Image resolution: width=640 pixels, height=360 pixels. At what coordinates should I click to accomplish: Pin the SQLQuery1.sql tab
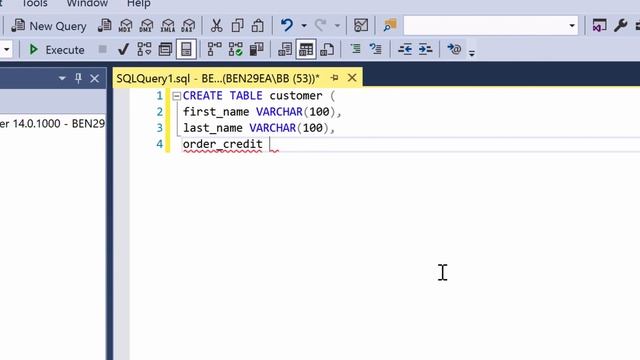tap(334, 78)
